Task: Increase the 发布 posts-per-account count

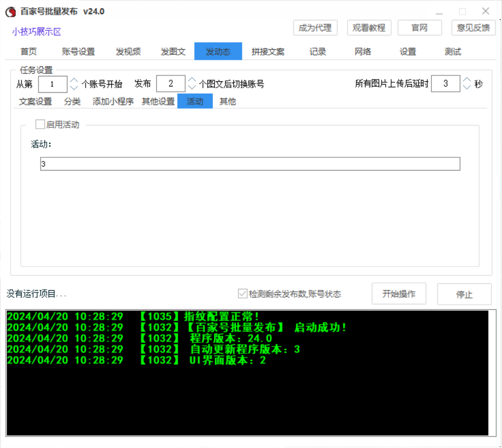Action: (192, 80)
